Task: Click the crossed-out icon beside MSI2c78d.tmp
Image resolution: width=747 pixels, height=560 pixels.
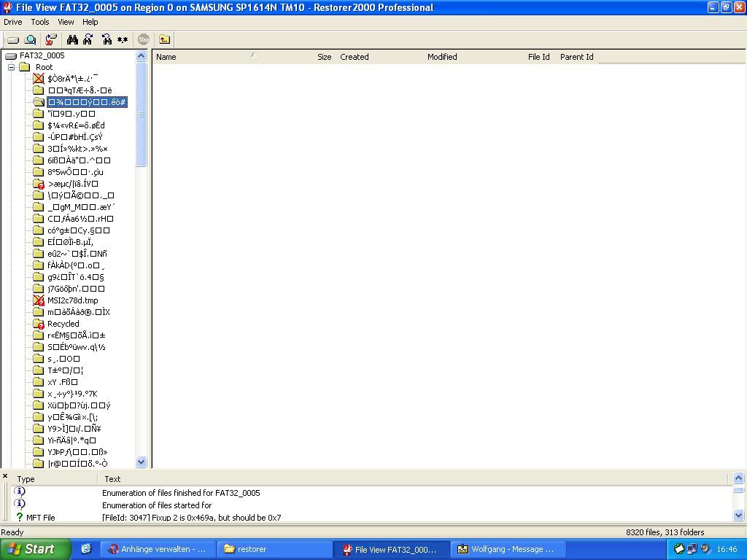Action: [39, 300]
